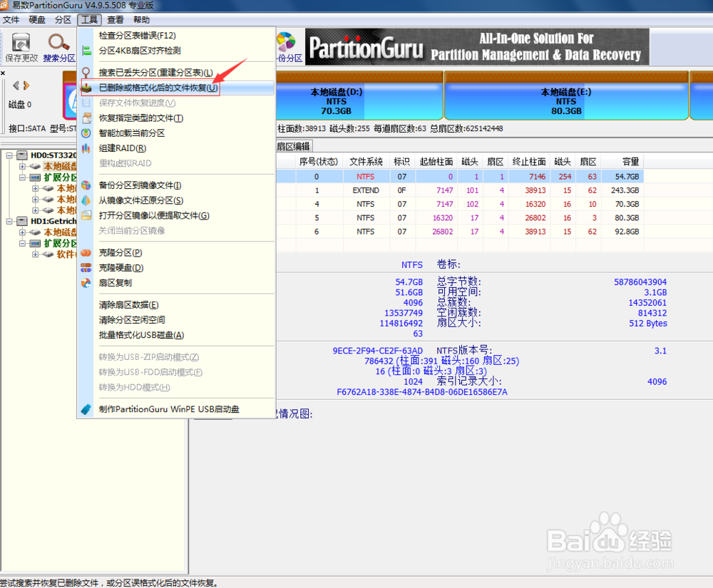
Task: Select the partition row with 92.8GB capacity
Action: 460,232
